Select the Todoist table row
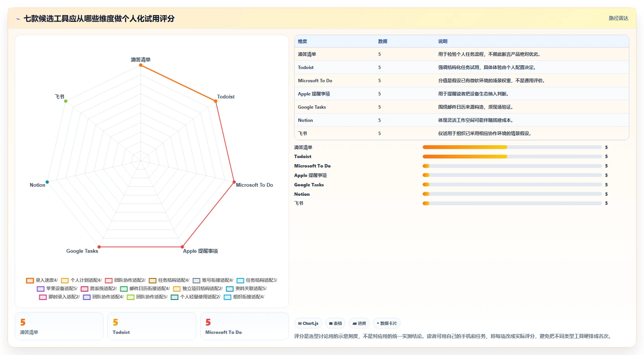The width and height of the screenshot is (644, 355). coord(462,67)
